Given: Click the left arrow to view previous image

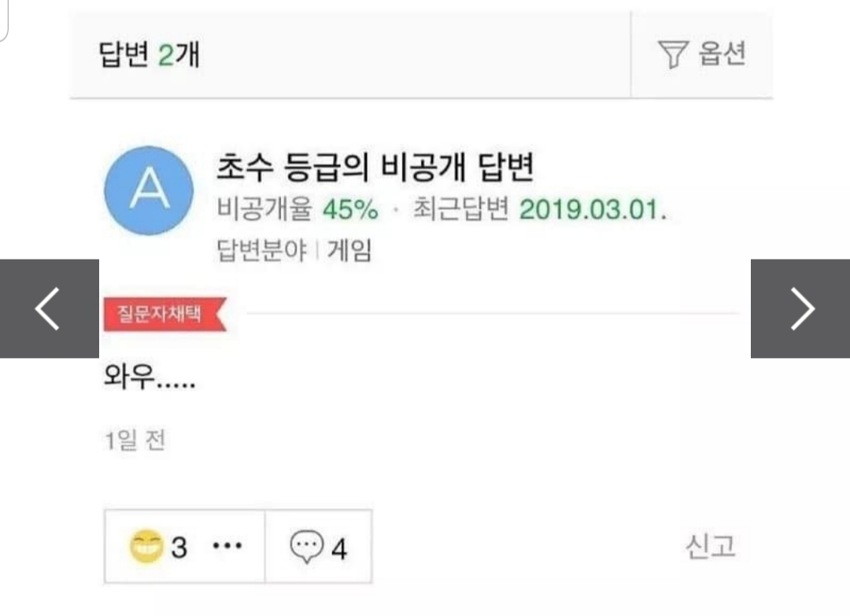Looking at the screenshot, I should point(50,308).
